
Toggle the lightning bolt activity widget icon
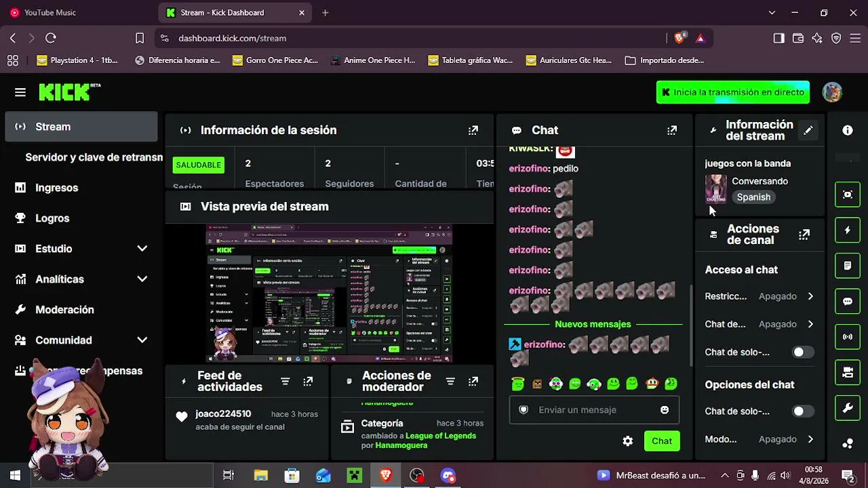(x=848, y=230)
